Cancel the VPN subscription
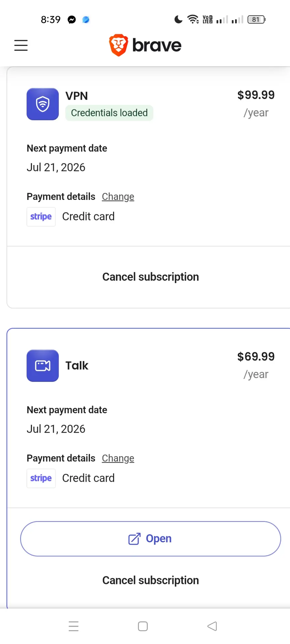Screen dimensions: 290x644 click(151, 277)
